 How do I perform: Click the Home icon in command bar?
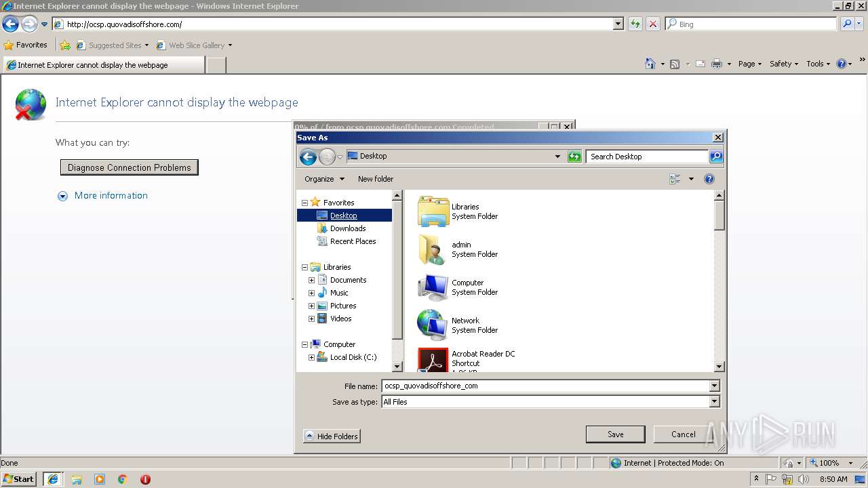[x=650, y=64]
